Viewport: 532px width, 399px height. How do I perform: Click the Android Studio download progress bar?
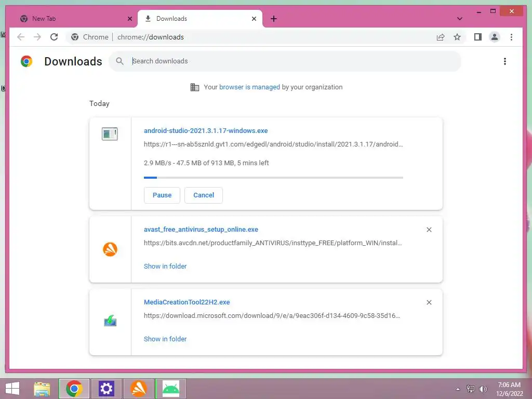coord(273,178)
